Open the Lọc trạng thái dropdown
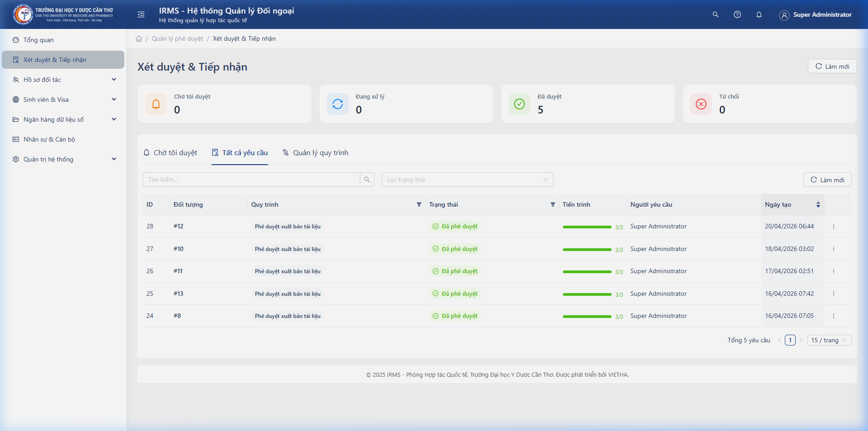This screenshot has height=431, width=868. [x=467, y=180]
